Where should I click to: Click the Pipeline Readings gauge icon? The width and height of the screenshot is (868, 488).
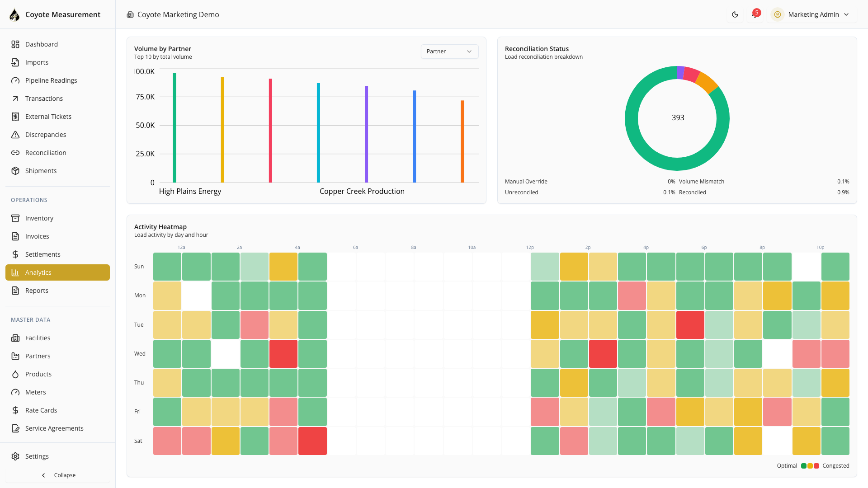click(15, 80)
